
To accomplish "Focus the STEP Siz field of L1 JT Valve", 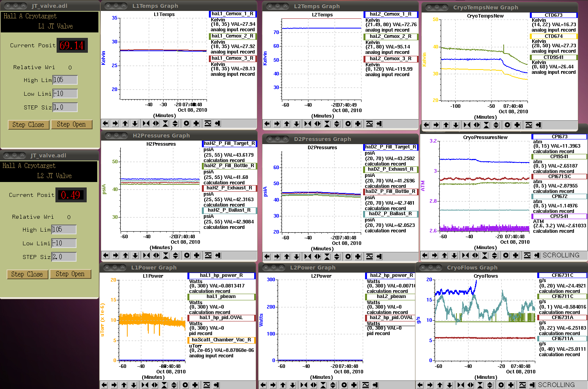I will click(x=65, y=107).
